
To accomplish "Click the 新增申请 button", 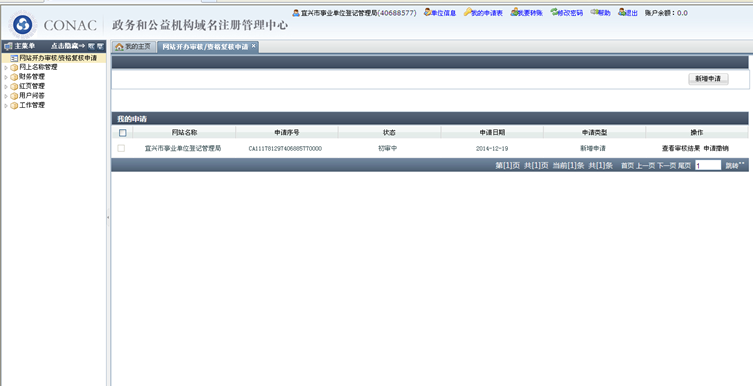I will [x=708, y=79].
